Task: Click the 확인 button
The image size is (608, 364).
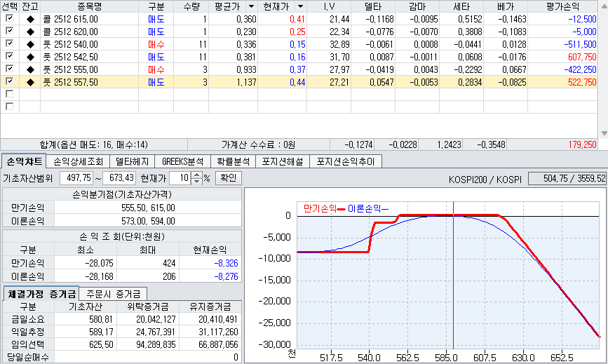Action: [x=229, y=178]
